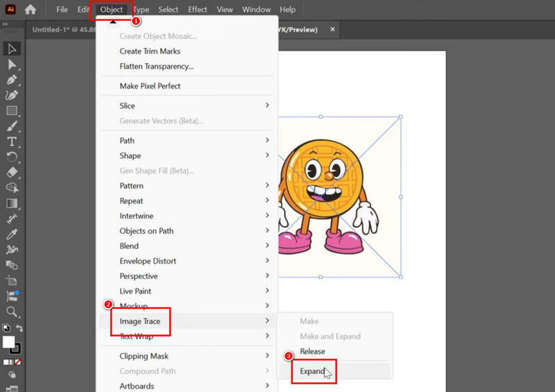Reset to default fill and stroke
The image size is (555, 392).
click(x=5, y=328)
